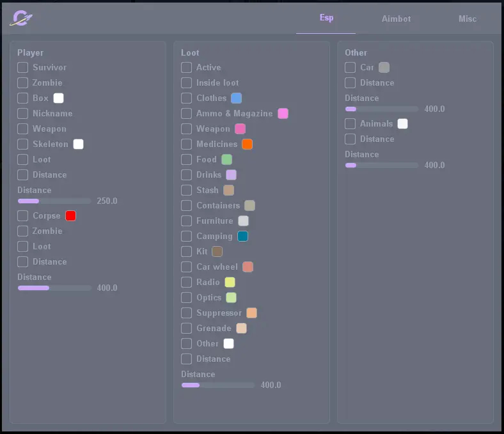Click the orange Medicines color swatch

click(247, 144)
